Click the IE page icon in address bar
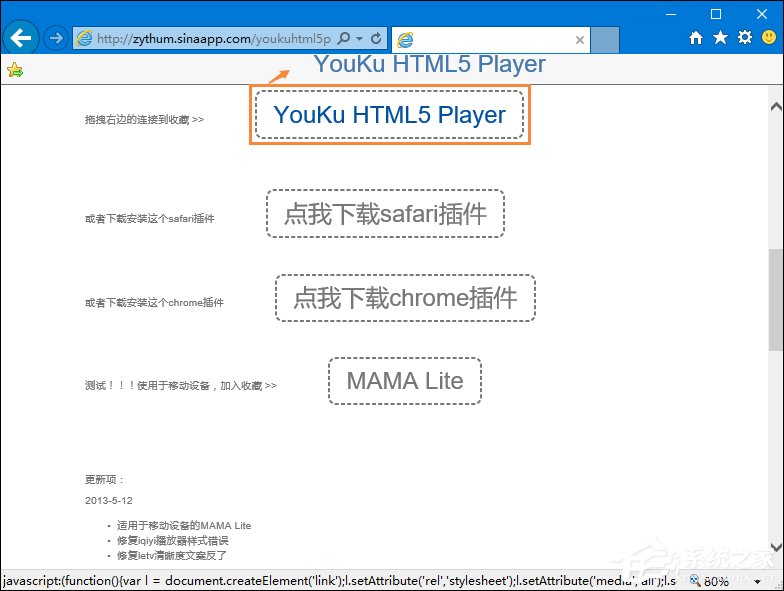 tap(84, 38)
